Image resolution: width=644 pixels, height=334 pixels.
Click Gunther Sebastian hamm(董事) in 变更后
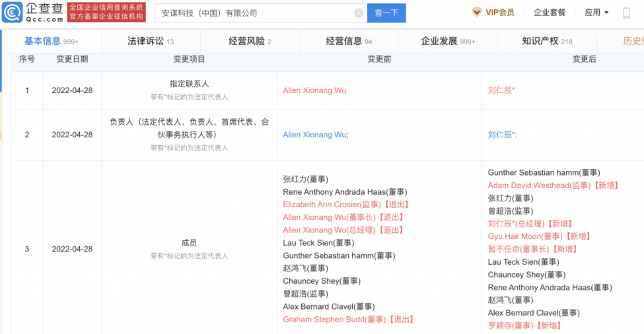[x=544, y=173]
